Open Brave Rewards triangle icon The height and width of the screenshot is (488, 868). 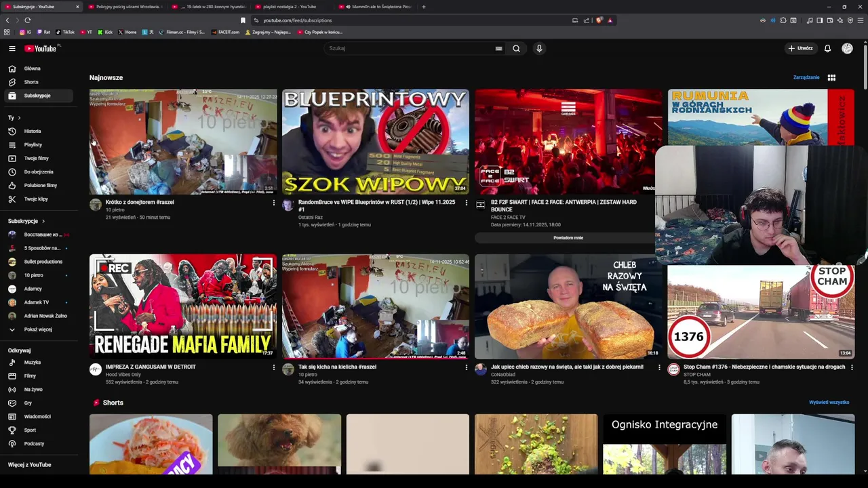point(610,20)
